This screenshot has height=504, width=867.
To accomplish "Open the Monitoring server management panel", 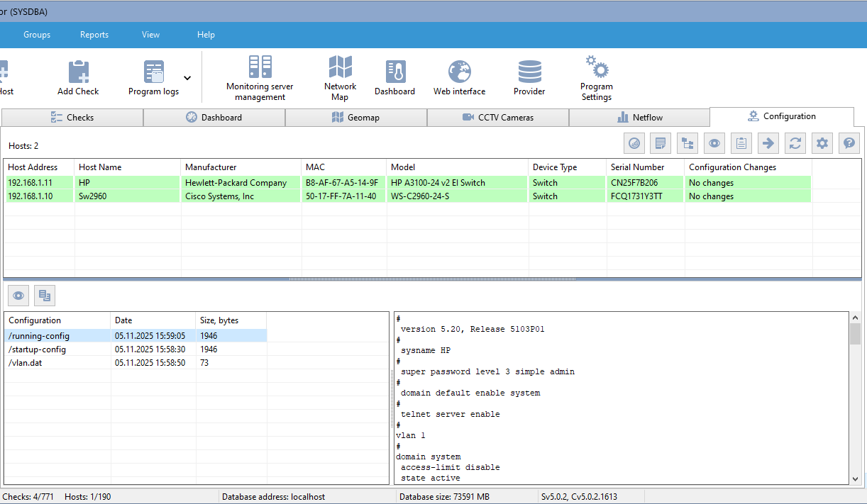I will tap(259, 74).
